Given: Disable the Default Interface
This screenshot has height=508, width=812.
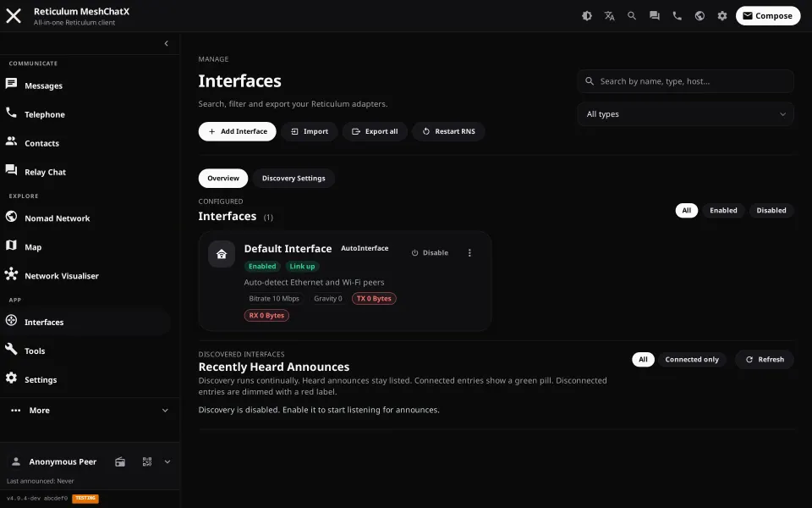Looking at the screenshot, I should [430, 253].
